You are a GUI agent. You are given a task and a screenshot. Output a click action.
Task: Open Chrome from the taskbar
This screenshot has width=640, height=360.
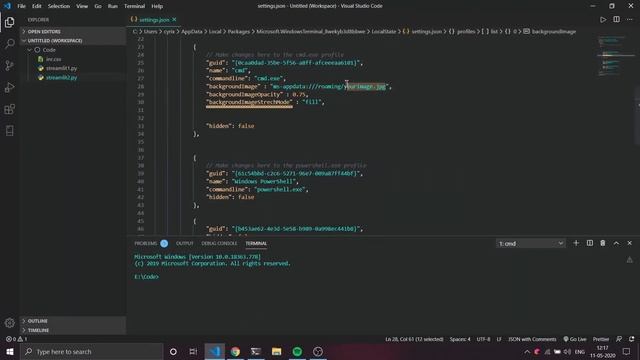[236, 351]
